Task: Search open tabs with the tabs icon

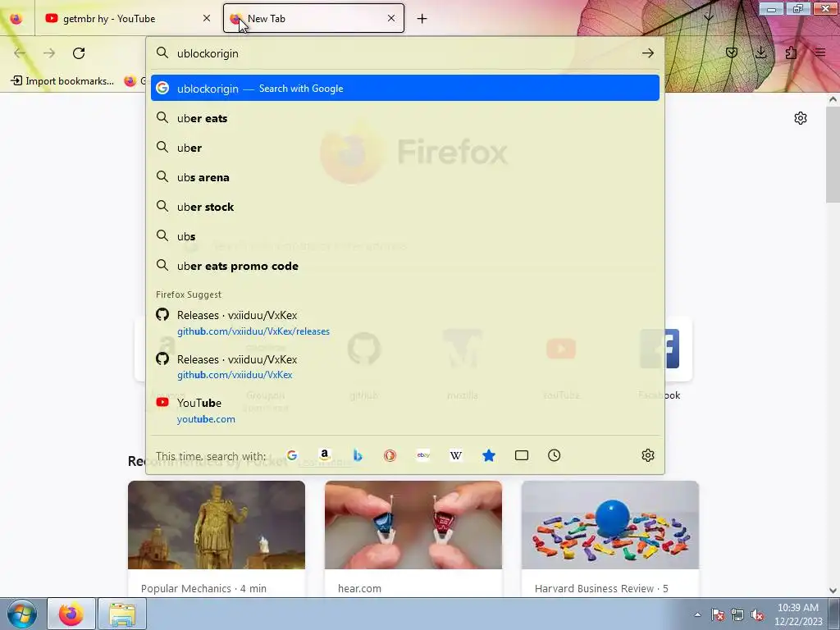Action: [521, 455]
